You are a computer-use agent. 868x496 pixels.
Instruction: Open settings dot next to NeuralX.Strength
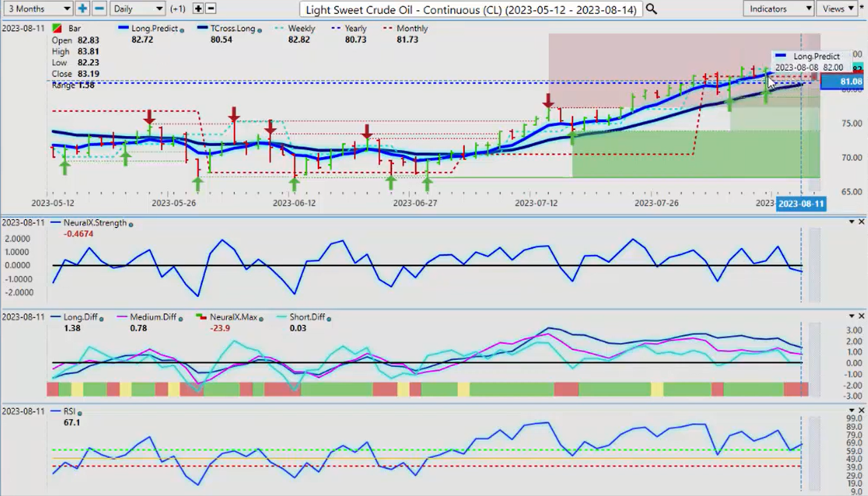[x=131, y=224]
